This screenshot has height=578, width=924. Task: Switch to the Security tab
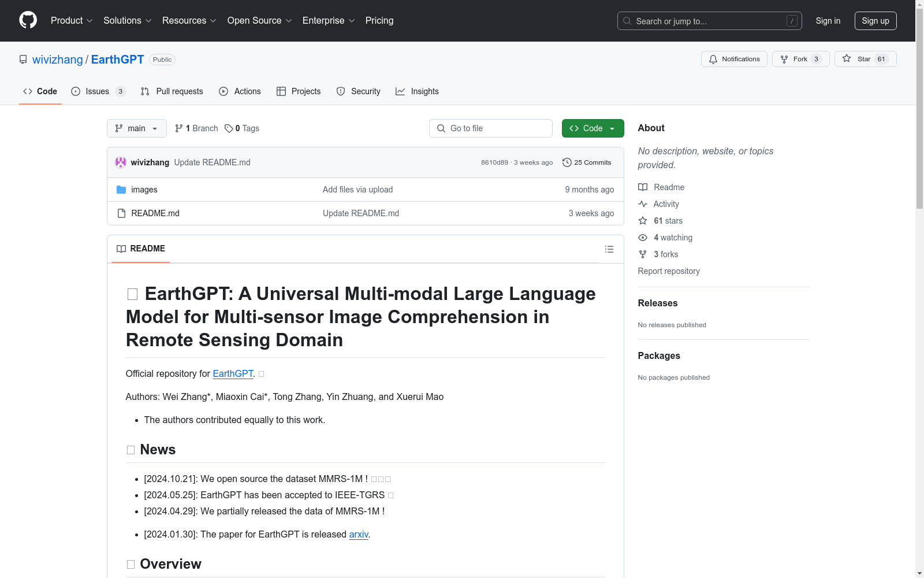[x=359, y=91]
